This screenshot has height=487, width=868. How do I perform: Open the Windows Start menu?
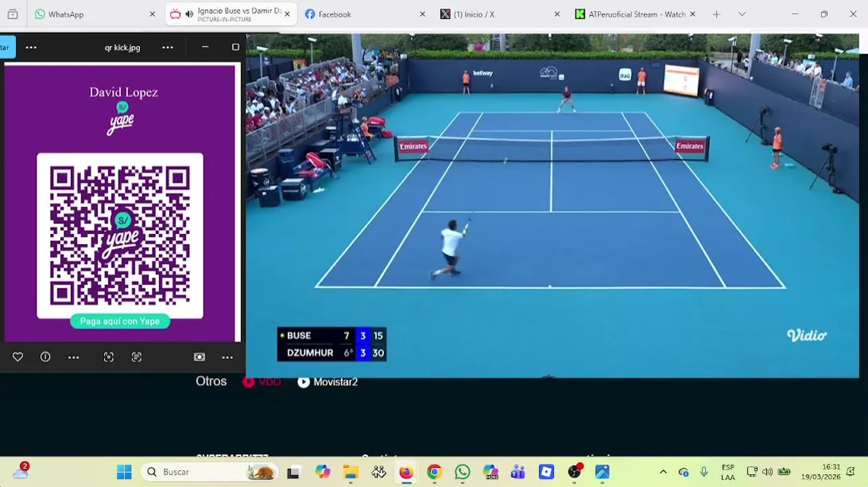pyautogui.click(x=124, y=471)
